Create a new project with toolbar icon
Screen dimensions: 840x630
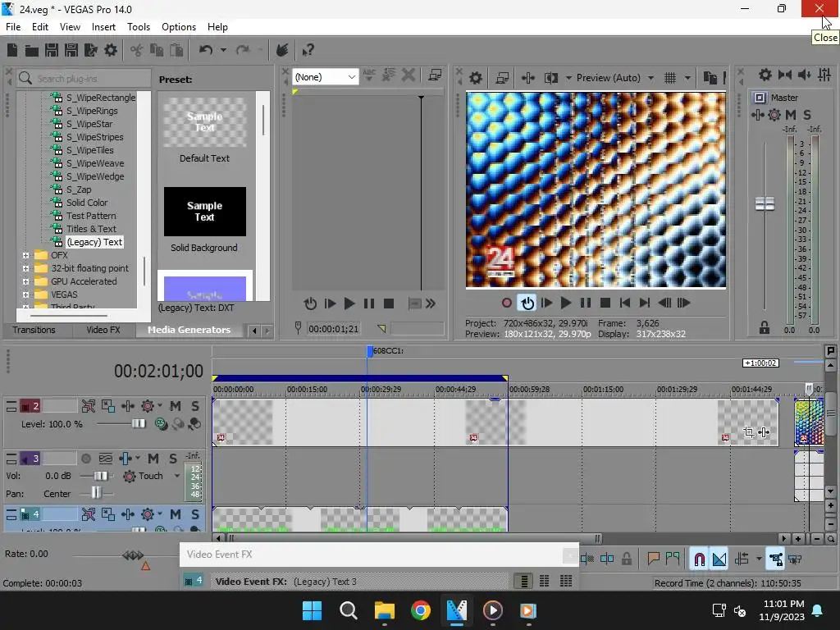tap(12, 50)
